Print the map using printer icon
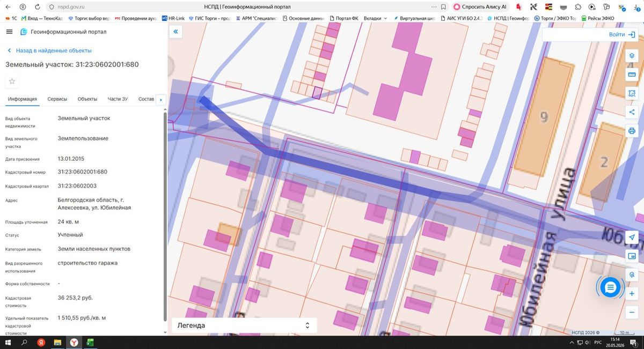The height and width of the screenshot is (349, 644). click(x=632, y=131)
